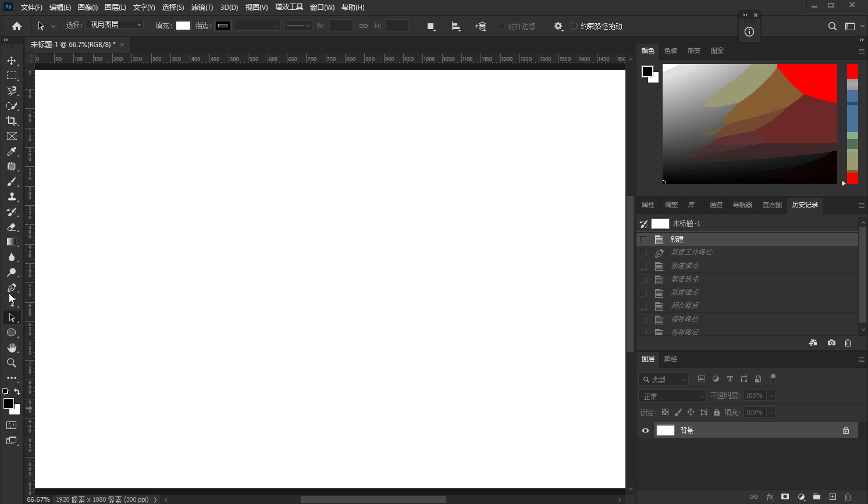The height and width of the screenshot is (504, 868).
Task: Select the Eraser tool
Action: tap(12, 227)
